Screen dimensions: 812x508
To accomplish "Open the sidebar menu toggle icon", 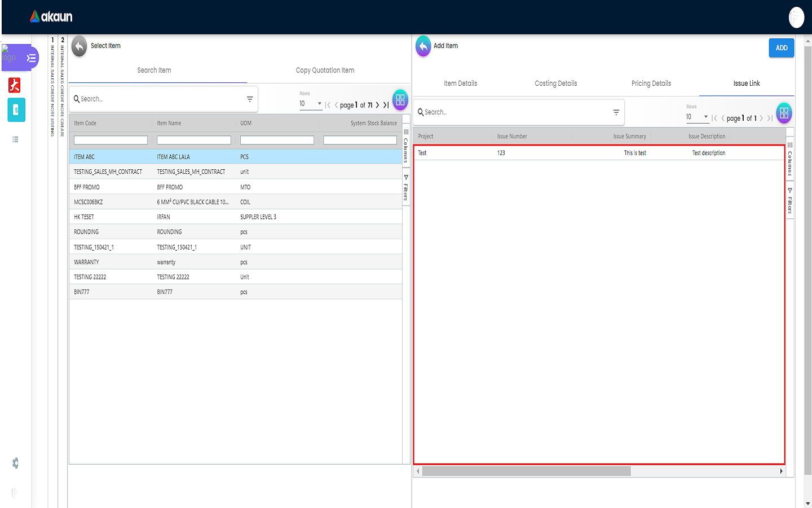I will tap(32, 58).
